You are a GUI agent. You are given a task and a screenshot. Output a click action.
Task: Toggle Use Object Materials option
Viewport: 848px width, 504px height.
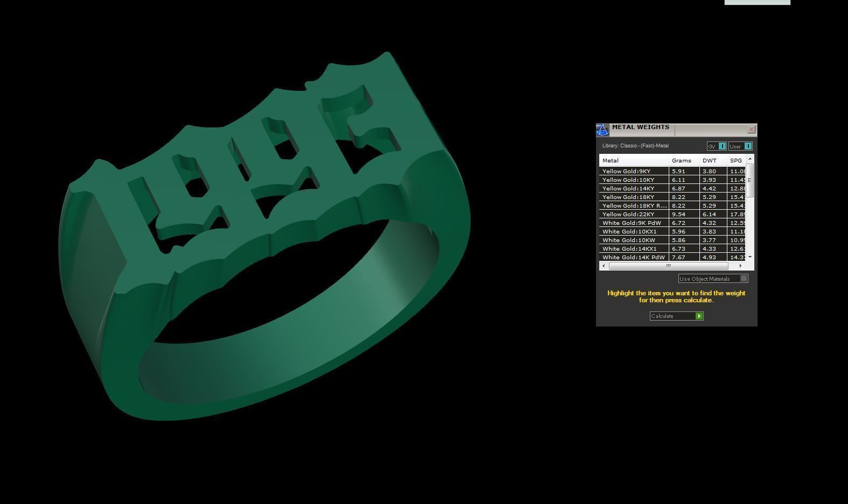pyautogui.click(x=713, y=279)
